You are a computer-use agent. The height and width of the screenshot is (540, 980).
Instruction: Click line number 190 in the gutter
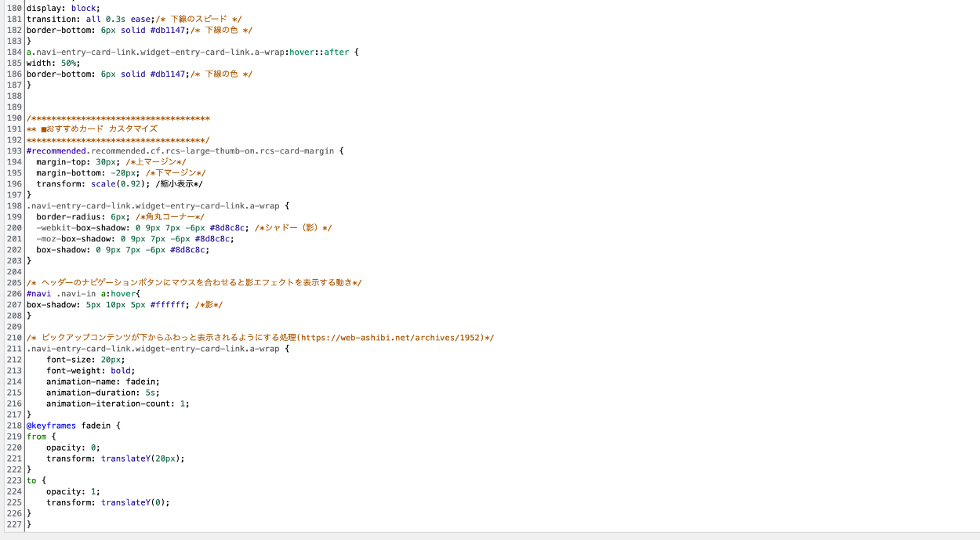pos(13,118)
